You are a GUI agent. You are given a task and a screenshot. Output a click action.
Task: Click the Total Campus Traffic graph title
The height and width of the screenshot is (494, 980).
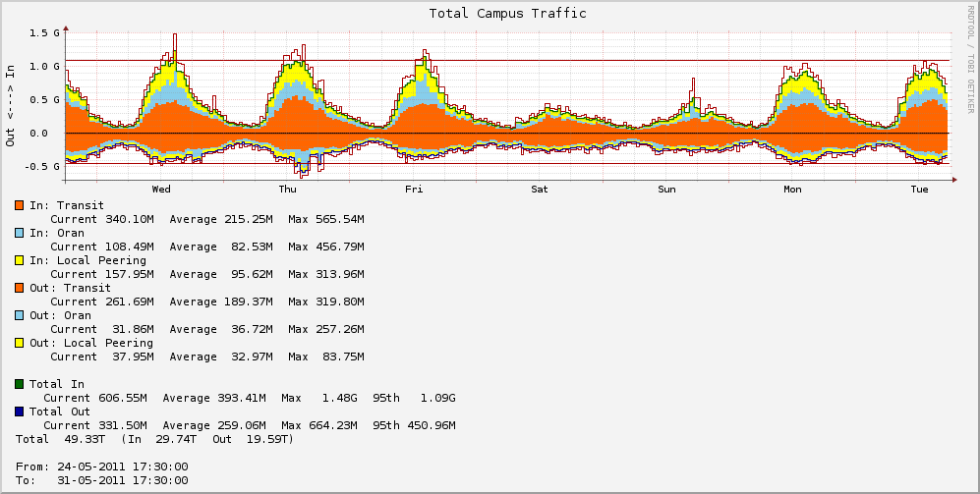pyautogui.click(x=507, y=14)
